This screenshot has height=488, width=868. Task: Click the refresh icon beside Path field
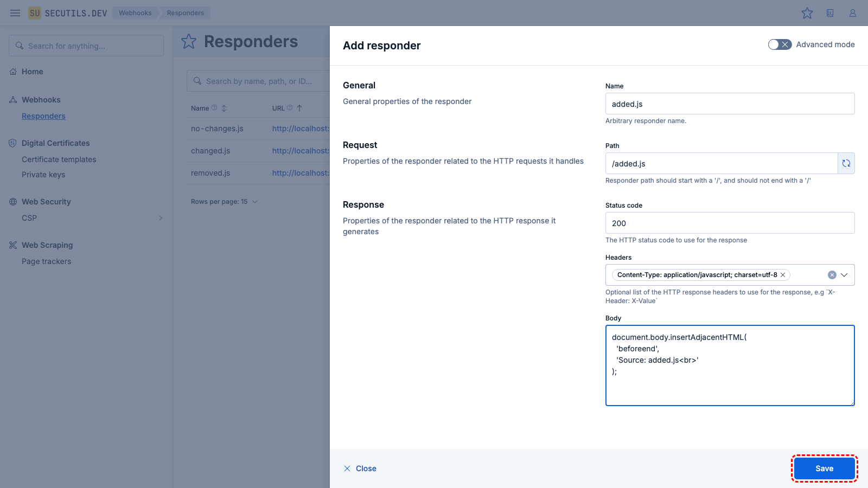(846, 163)
